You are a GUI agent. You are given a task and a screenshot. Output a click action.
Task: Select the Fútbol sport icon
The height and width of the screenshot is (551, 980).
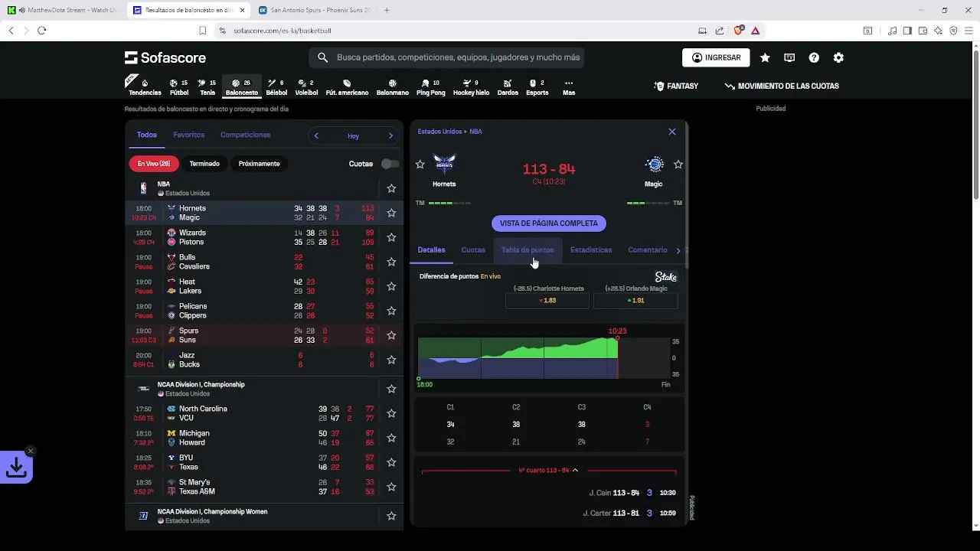point(178,87)
